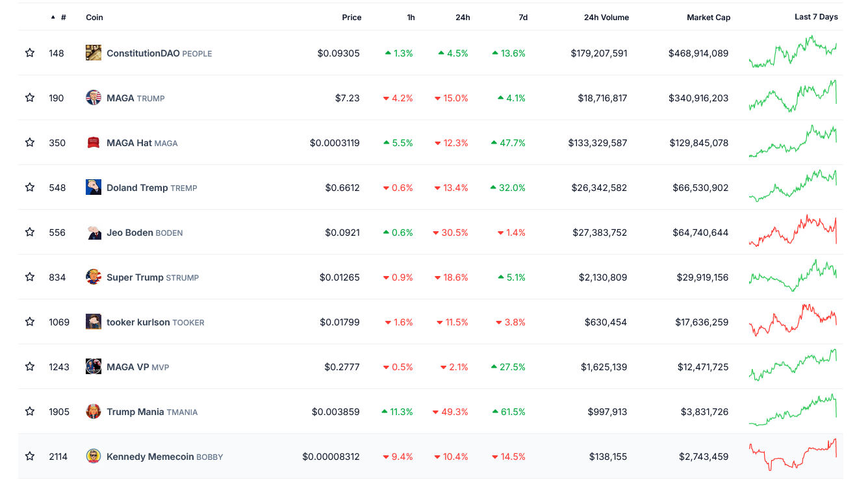This screenshot has height=480, width=868.
Task: Click the ConstitutionDAO coin logo icon
Action: click(x=94, y=53)
